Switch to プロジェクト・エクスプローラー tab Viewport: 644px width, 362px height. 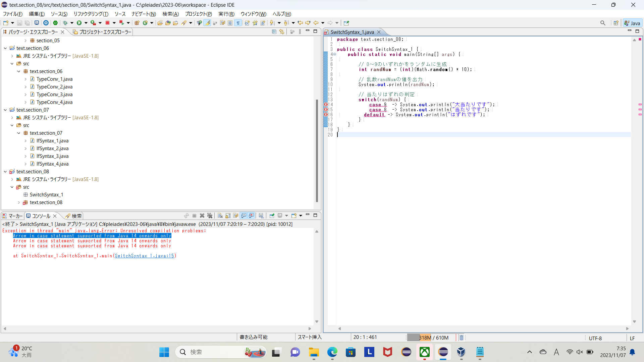102,32
